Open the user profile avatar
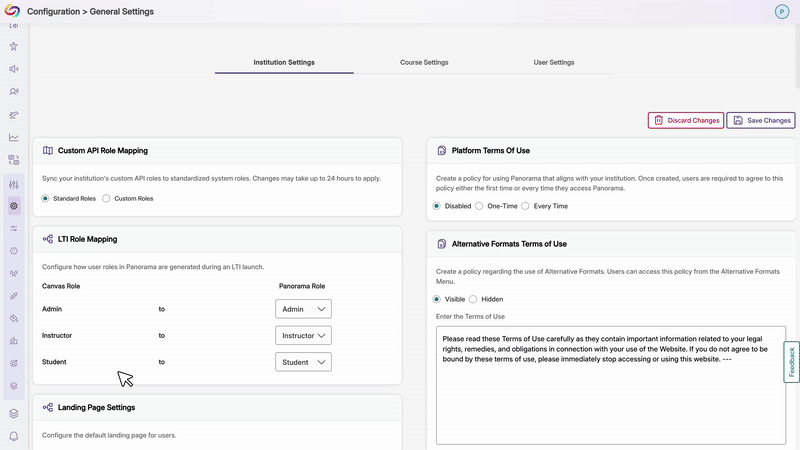 coord(782,11)
